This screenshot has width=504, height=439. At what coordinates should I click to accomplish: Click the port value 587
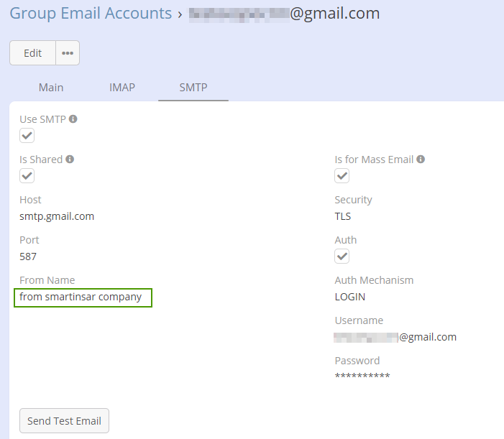click(x=28, y=257)
